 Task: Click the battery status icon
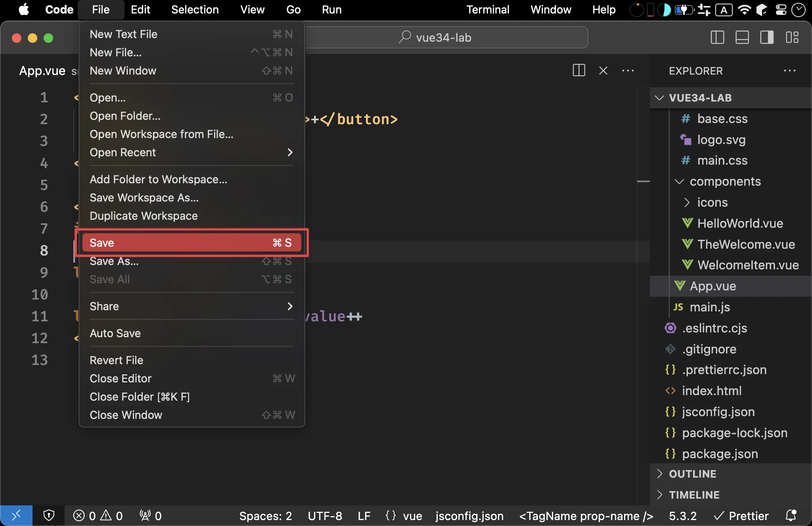685,10
